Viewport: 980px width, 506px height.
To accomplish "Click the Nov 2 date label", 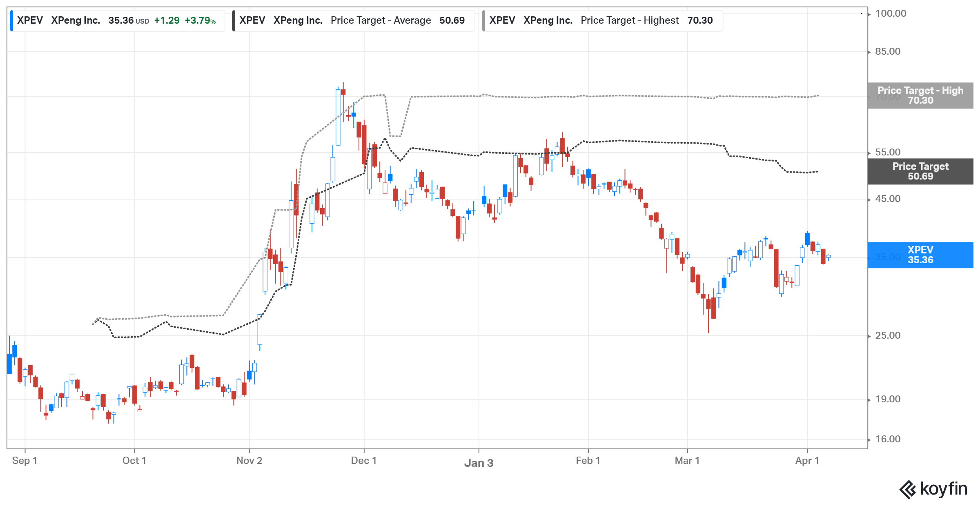I will (x=249, y=461).
